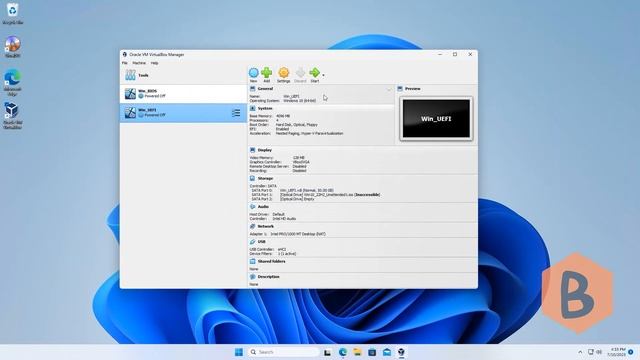640x360 pixels.
Task: Click the Storage disk icon
Action: click(252, 178)
